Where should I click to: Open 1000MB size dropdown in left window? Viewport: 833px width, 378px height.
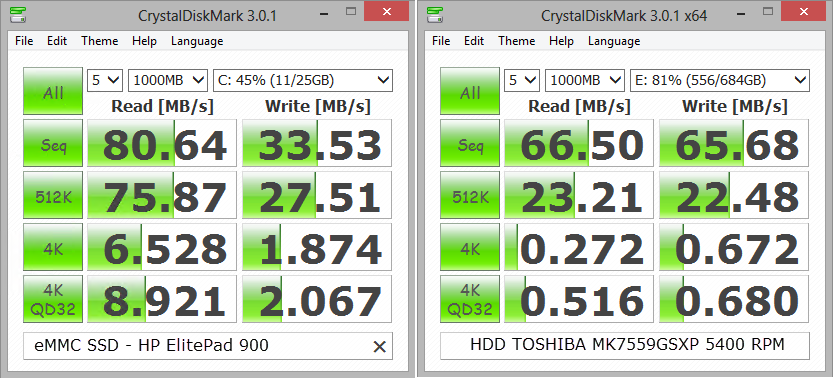[168, 80]
